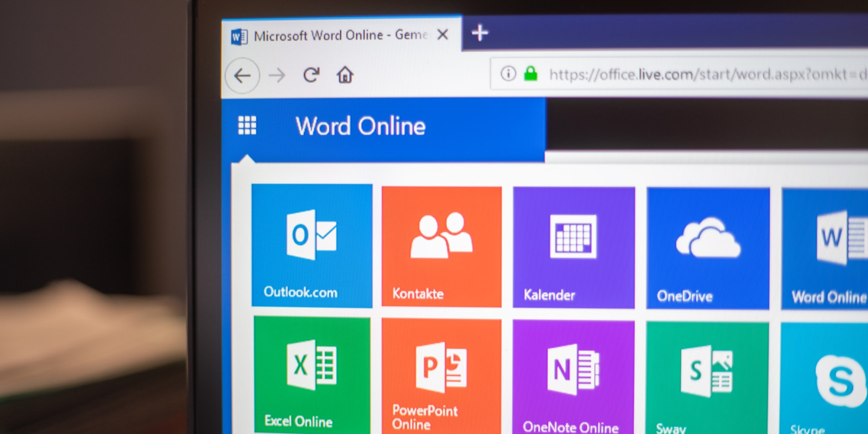This screenshot has width=868, height=434.
Task: Launch OneDrive from the cloud tile
Action: tap(708, 248)
